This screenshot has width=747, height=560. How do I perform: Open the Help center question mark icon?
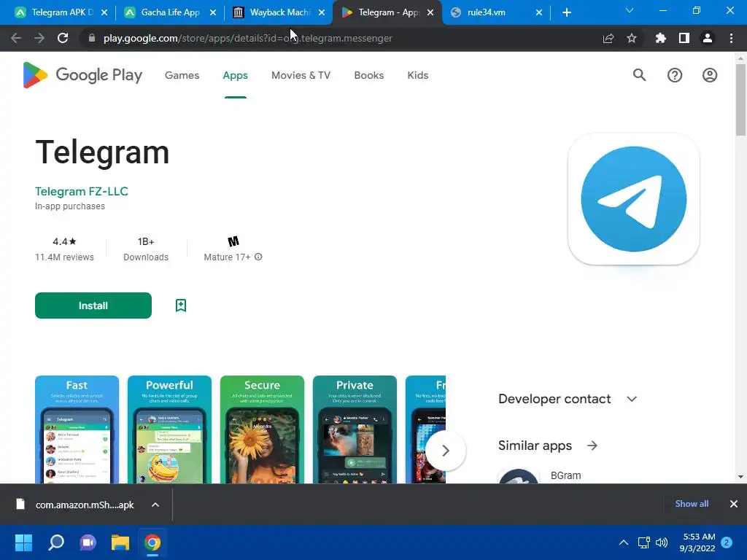pos(675,75)
